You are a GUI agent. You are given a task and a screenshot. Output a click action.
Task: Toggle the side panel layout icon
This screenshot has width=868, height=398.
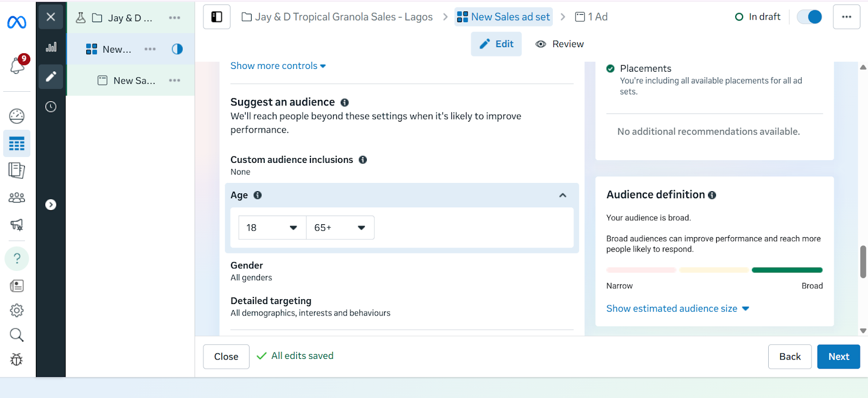click(217, 17)
